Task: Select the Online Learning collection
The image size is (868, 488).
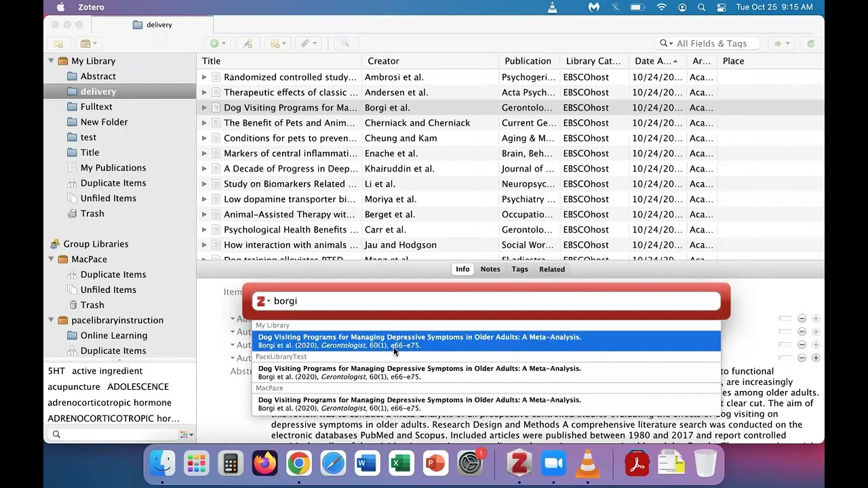Action: 113,335
